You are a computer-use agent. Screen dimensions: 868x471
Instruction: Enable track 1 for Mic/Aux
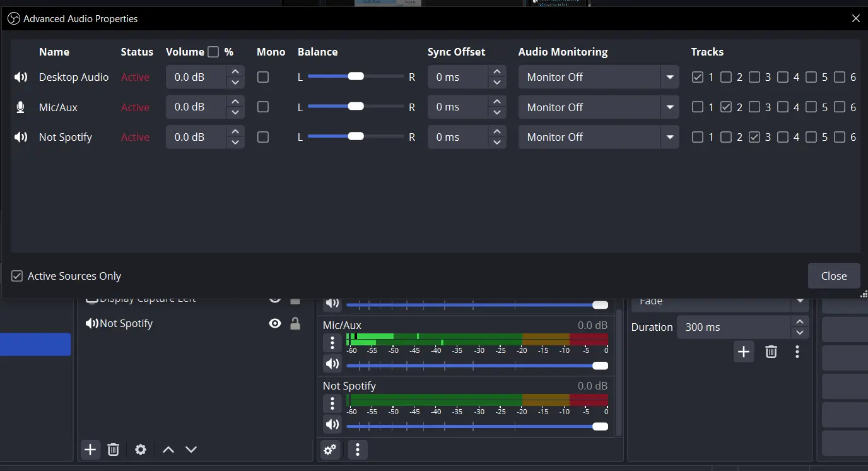pyautogui.click(x=698, y=107)
